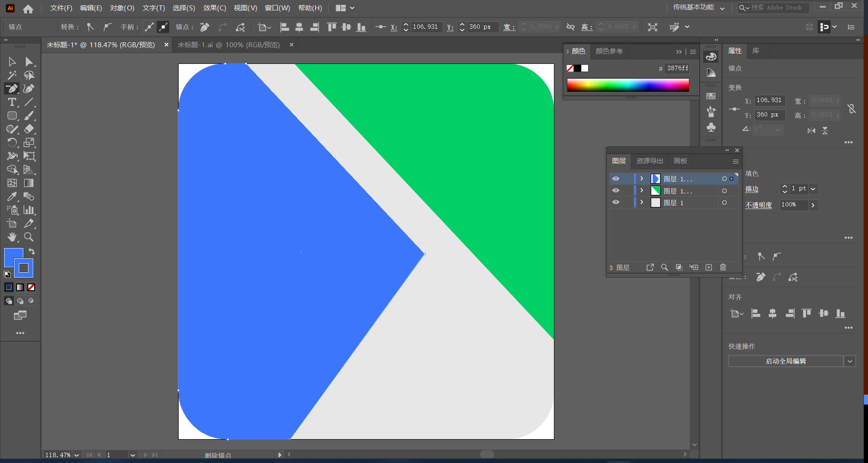Select the Magic Wand tool
The height and width of the screenshot is (463, 868).
(12, 75)
